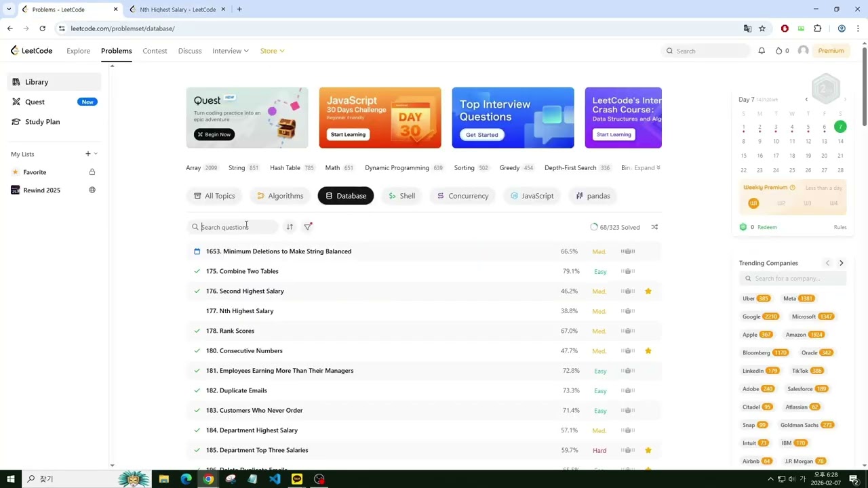The width and height of the screenshot is (868, 488).
Task: Open Quest in the sidebar
Action: (x=54, y=102)
